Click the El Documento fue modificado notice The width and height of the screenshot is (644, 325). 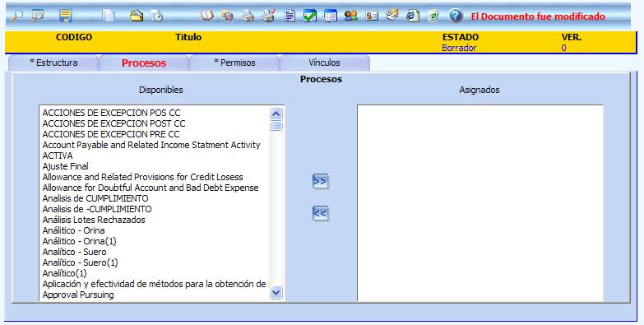(x=538, y=16)
